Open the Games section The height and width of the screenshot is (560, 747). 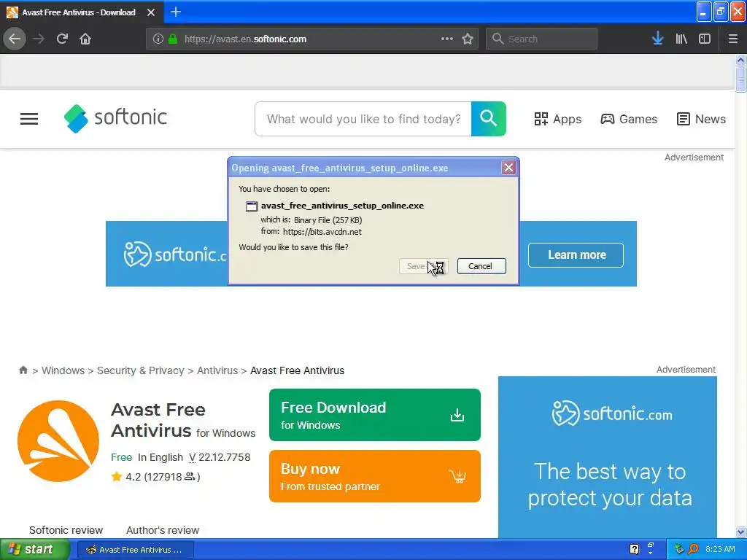(x=628, y=119)
